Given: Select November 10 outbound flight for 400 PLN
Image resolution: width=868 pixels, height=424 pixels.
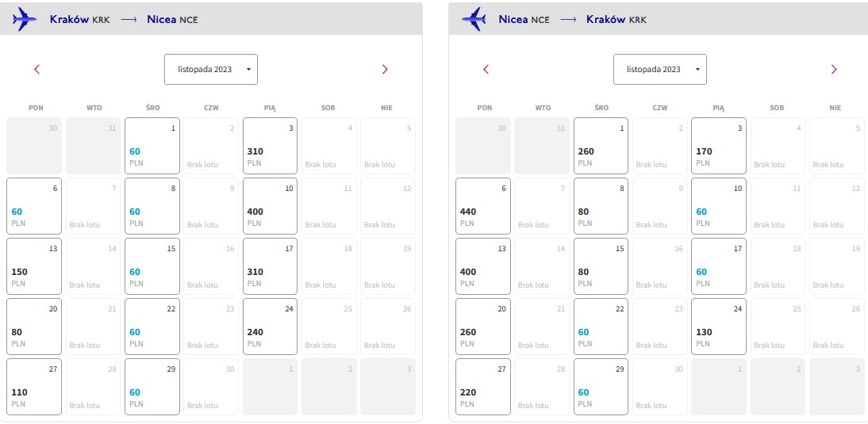Looking at the screenshot, I should click(x=270, y=206).
